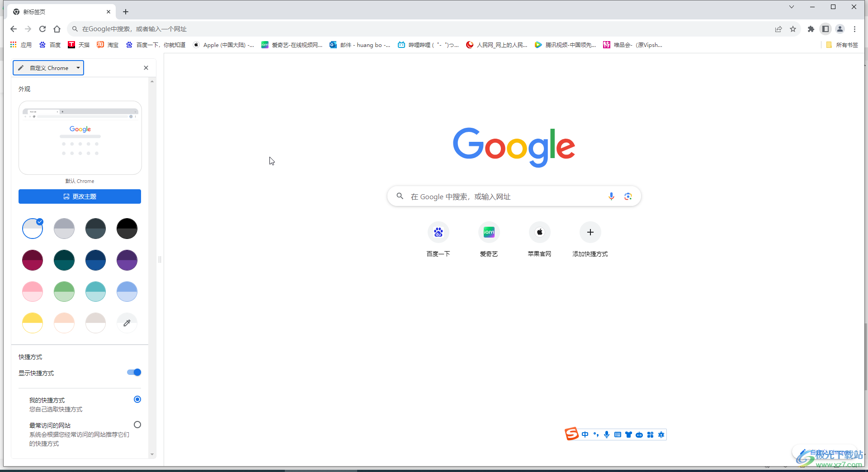Open the 天猫 bookmark
The height and width of the screenshot is (472, 868).
tap(79, 45)
